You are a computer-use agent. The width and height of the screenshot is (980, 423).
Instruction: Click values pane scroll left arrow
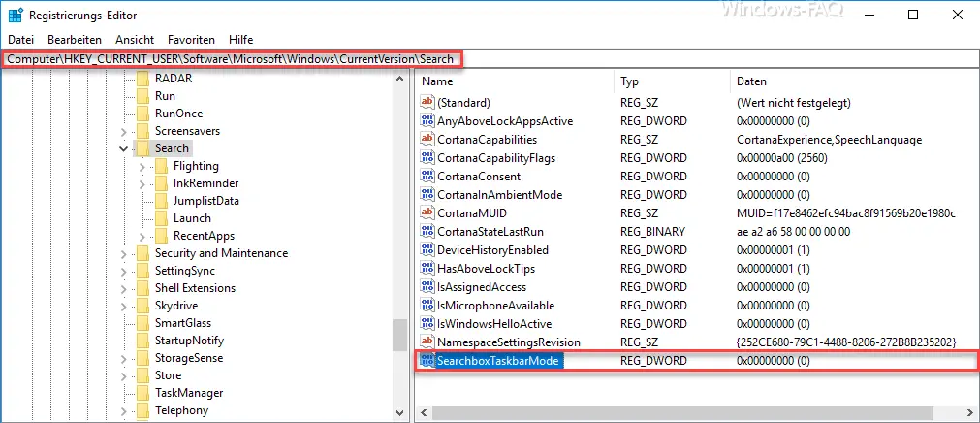(x=424, y=413)
